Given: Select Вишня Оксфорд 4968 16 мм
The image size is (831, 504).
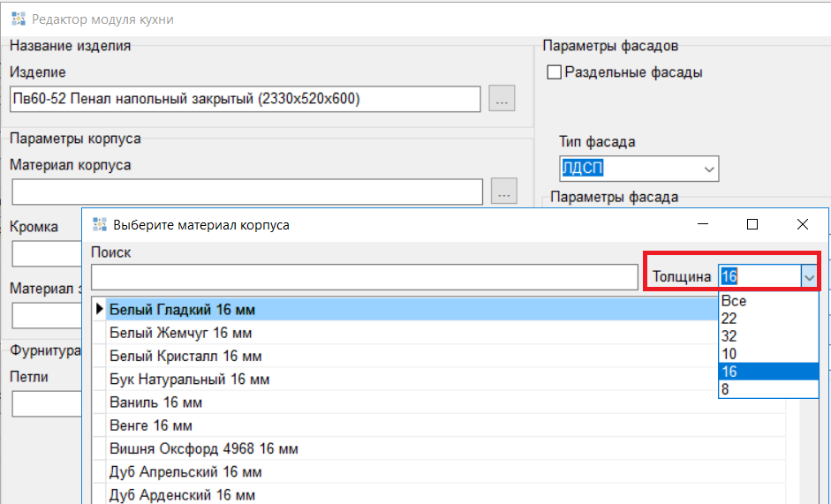Looking at the screenshot, I should click(x=203, y=448).
